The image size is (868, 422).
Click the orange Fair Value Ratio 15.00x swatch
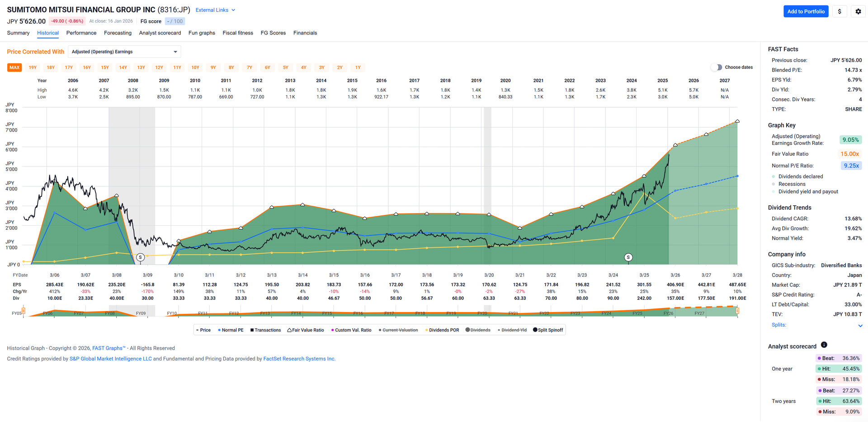pos(849,154)
